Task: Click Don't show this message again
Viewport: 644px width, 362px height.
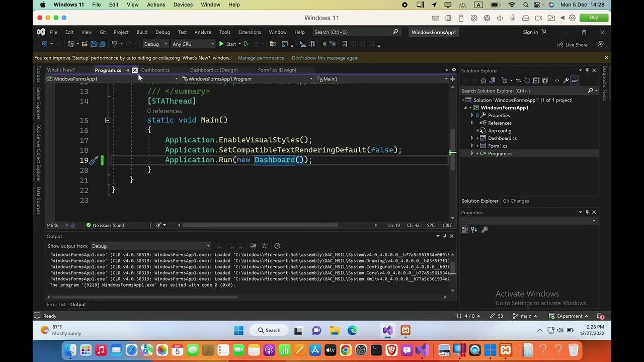Action: pos(325,58)
